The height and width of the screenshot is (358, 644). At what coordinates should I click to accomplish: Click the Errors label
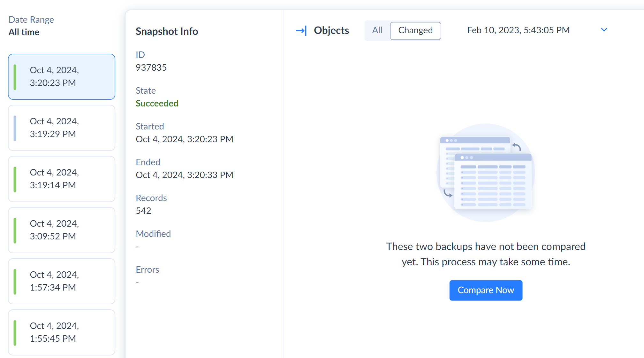147,269
